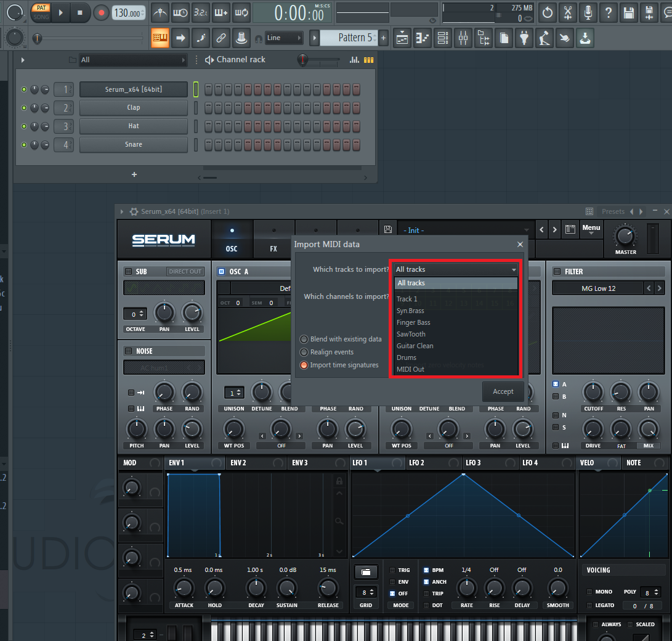The width and height of the screenshot is (672, 641).
Task: Toggle loop recording icon
Action: coord(241,13)
